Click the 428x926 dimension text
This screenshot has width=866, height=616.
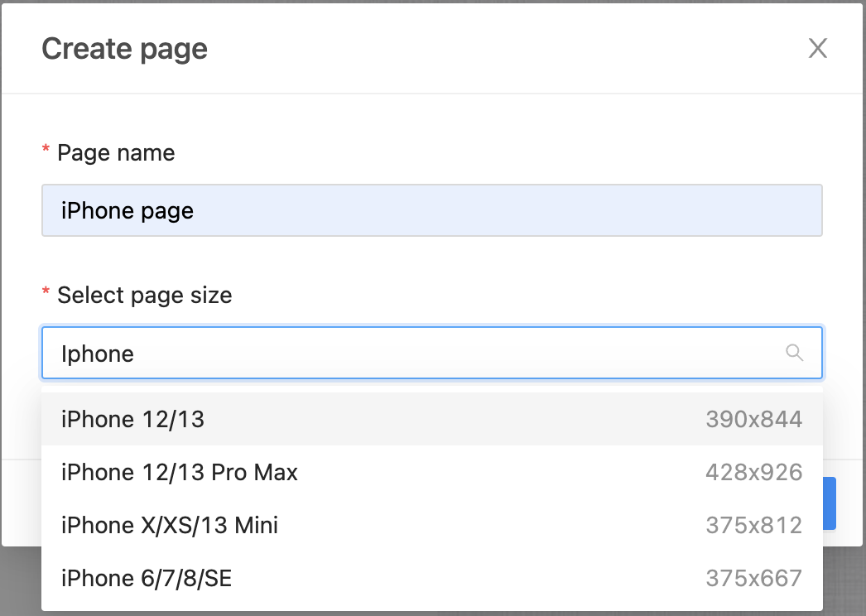[753, 473]
